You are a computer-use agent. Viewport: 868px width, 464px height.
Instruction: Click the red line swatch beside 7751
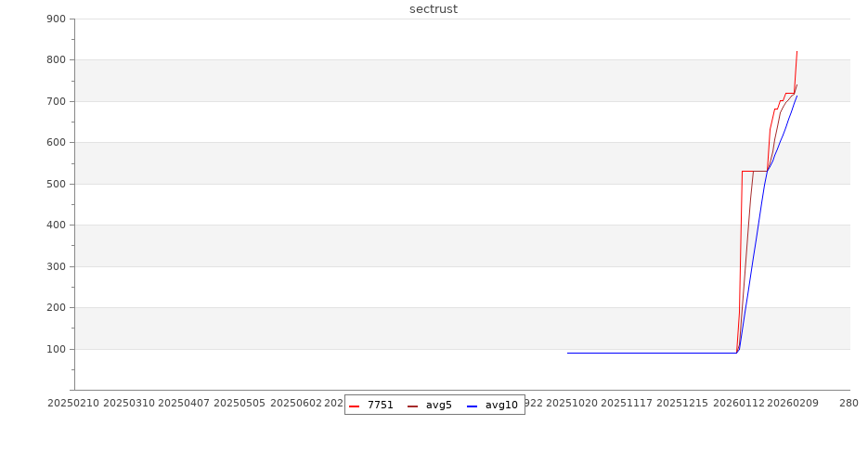[x=355, y=406]
